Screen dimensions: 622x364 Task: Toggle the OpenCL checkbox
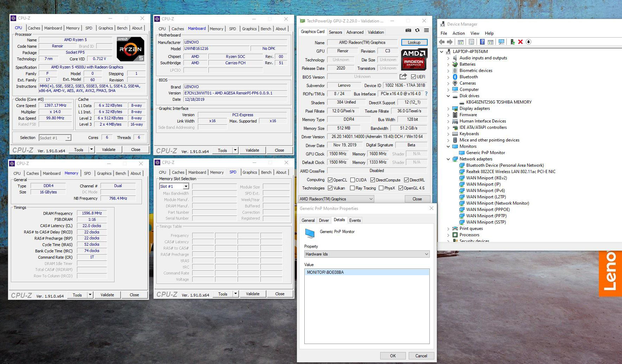[330, 180]
